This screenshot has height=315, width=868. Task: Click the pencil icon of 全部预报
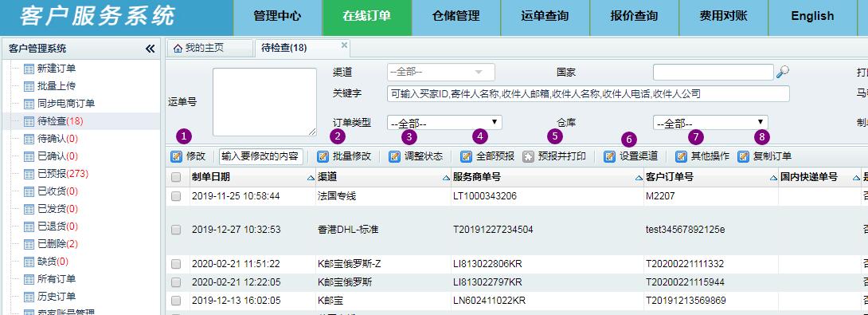(x=466, y=156)
